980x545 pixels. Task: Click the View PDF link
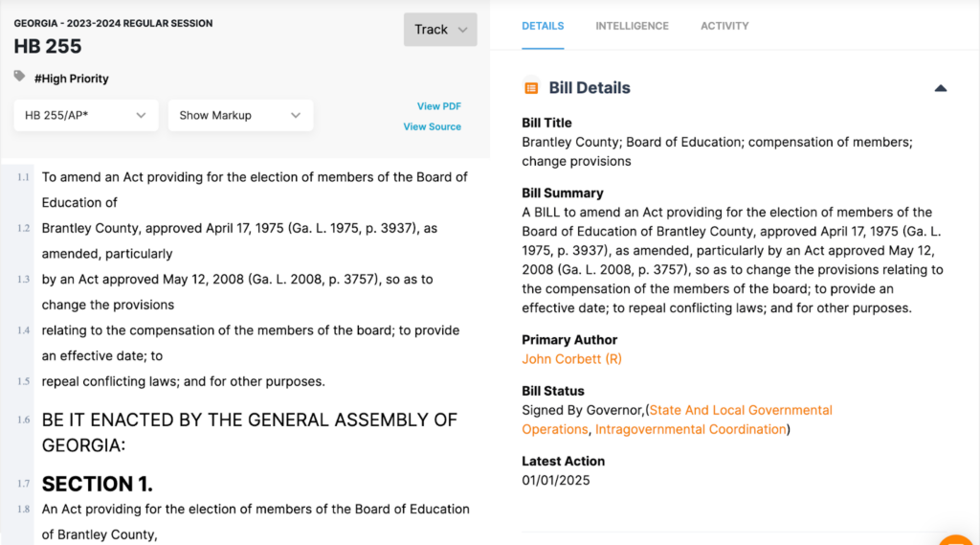[x=438, y=106]
